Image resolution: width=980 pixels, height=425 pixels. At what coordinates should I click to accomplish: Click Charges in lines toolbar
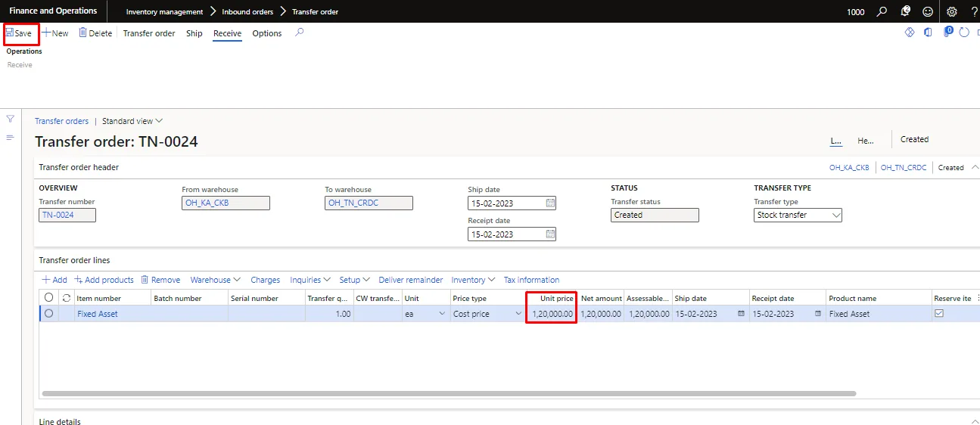(265, 280)
